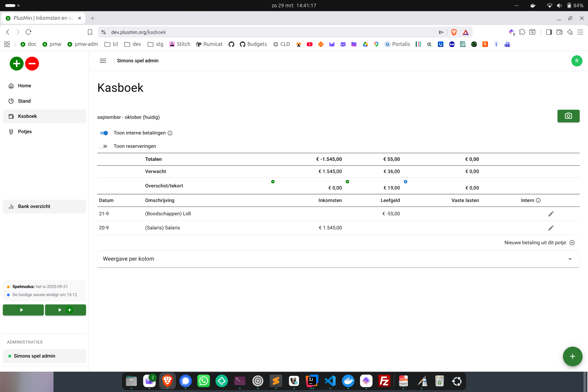Image resolution: width=588 pixels, height=392 pixels.
Task: Expand the Weergave per kolom panel
Action: [x=338, y=259]
